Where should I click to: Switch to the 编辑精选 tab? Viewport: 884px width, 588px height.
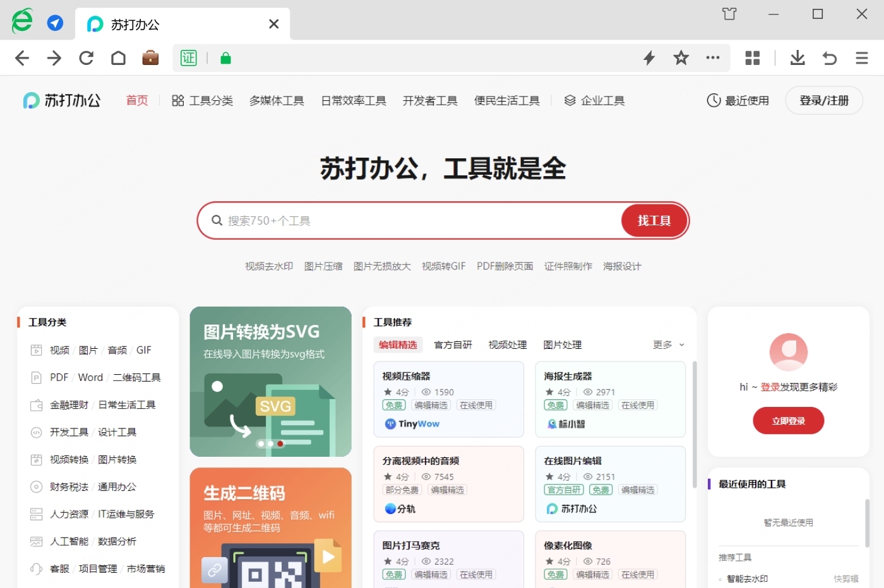click(398, 344)
